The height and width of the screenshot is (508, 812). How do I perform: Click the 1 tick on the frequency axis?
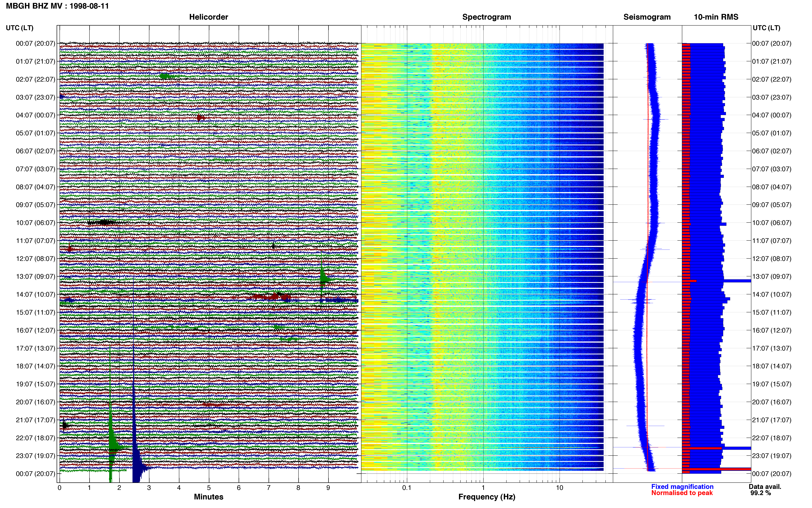pos(483,488)
